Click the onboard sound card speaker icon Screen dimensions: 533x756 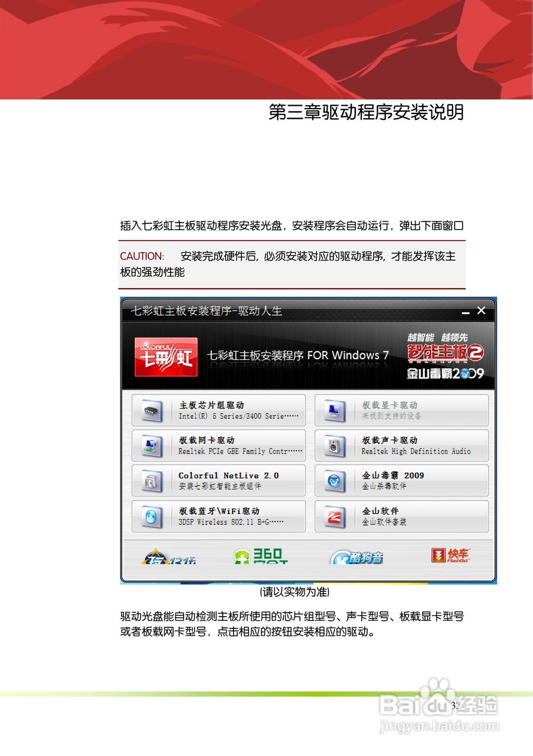335,446
